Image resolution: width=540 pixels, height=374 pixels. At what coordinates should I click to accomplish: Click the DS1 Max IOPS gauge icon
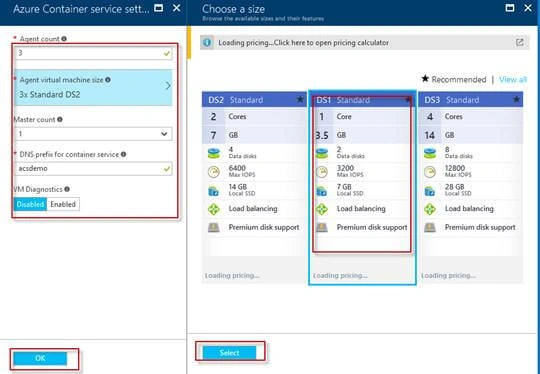click(x=322, y=172)
